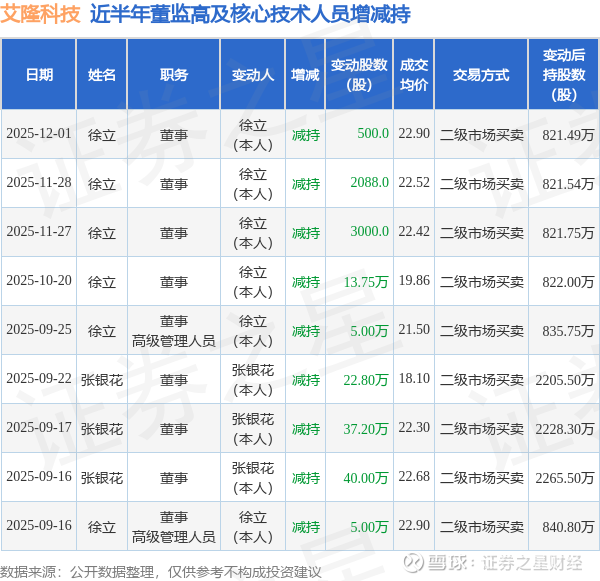600x581 pixels.
Task: Select the 日期 column header
Action: (x=39, y=74)
